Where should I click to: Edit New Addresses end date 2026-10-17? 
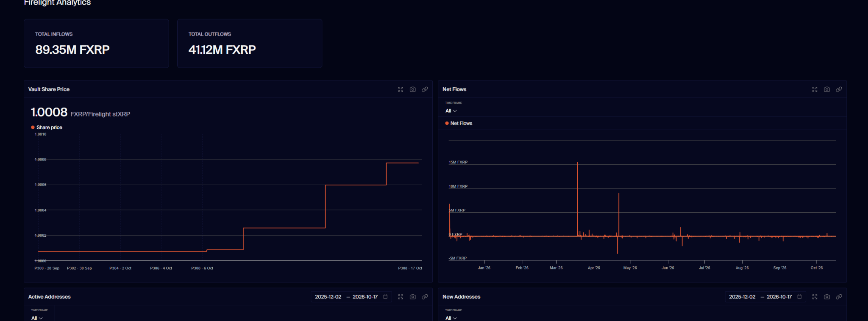click(x=779, y=297)
